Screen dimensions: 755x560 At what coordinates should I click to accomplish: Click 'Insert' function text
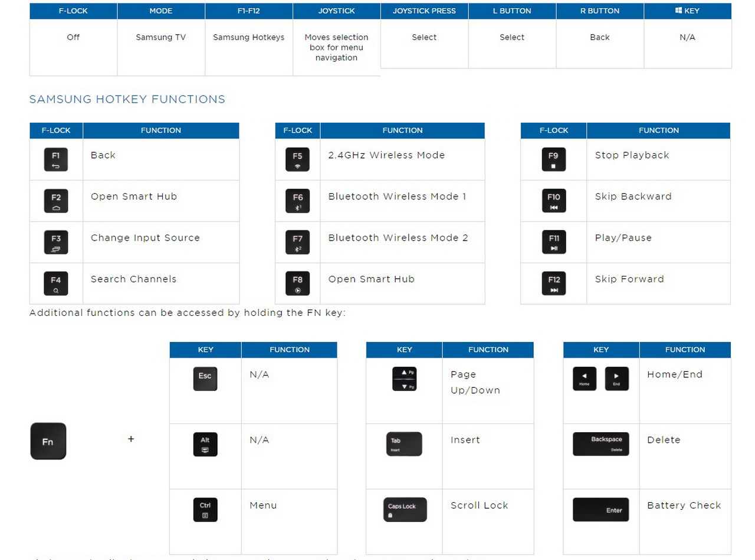tap(465, 440)
